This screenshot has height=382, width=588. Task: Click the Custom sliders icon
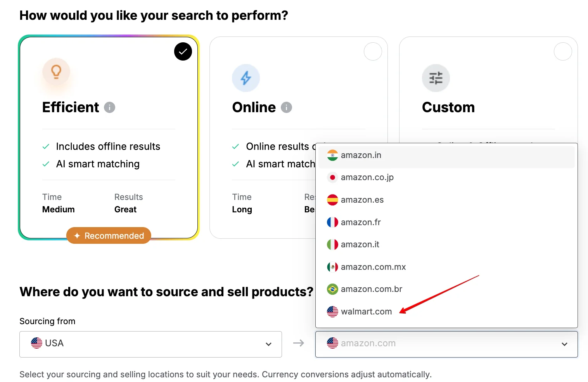(436, 78)
